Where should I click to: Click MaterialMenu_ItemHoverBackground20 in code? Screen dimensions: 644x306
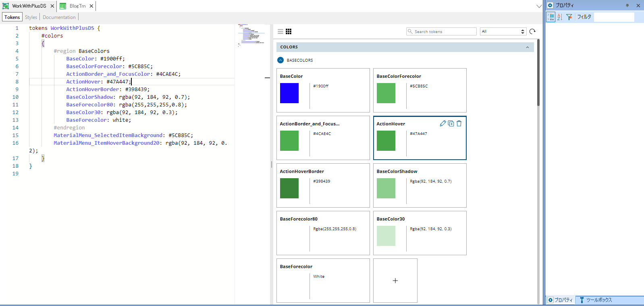click(x=106, y=143)
